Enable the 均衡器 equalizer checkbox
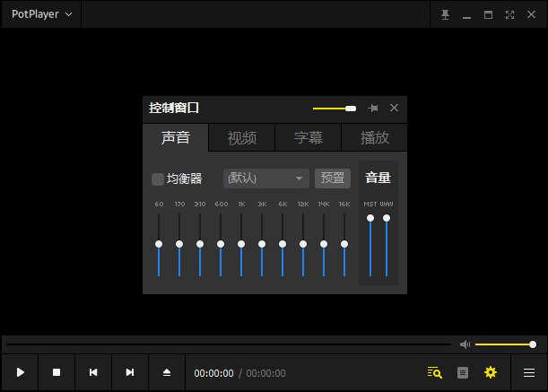This screenshot has width=548, height=392. [x=158, y=179]
